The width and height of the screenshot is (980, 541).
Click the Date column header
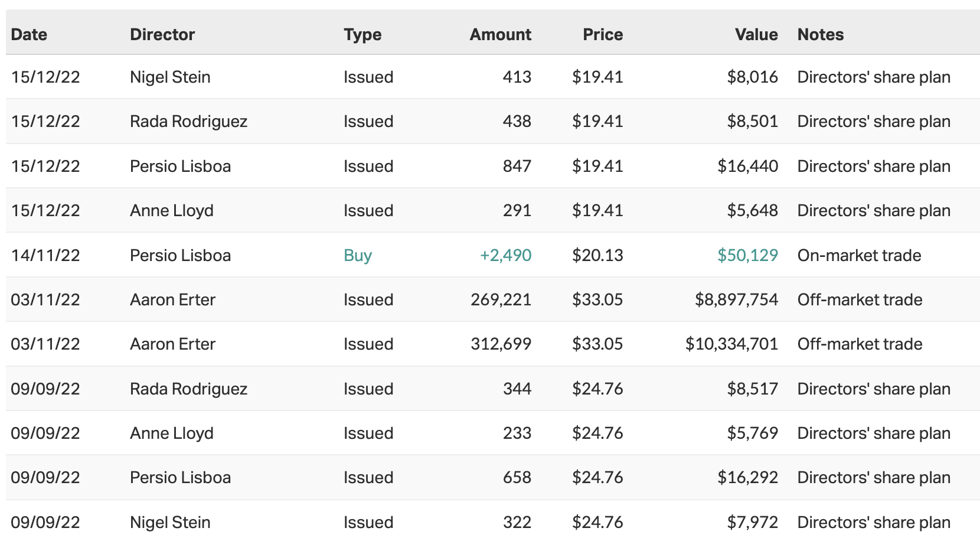pos(29,34)
